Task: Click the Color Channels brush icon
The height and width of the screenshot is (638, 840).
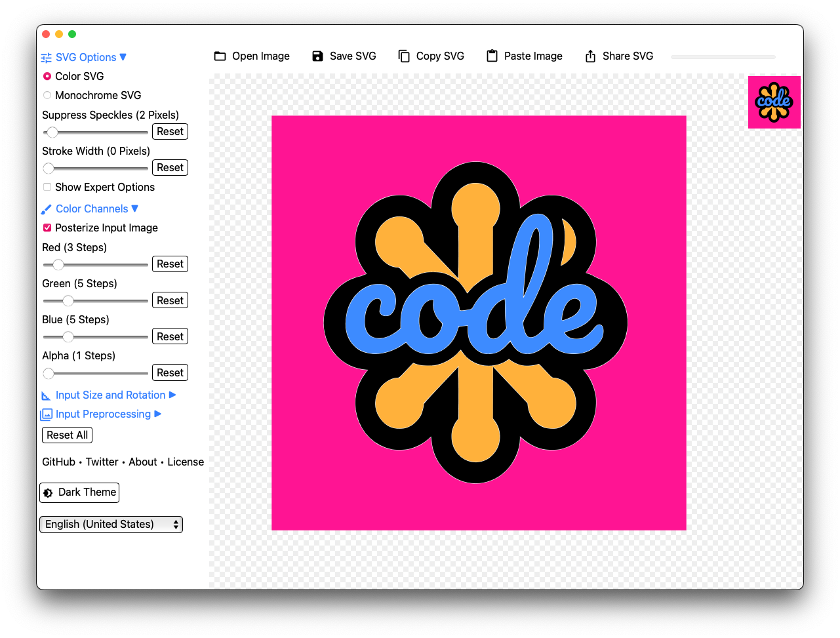Action: pyautogui.click(x=46, y=209)
